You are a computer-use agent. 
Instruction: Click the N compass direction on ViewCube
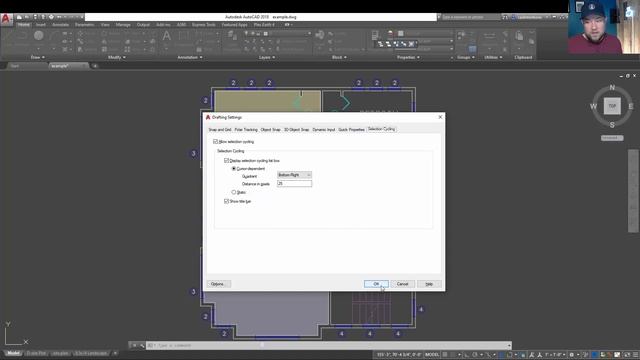(x=612, y=87)
